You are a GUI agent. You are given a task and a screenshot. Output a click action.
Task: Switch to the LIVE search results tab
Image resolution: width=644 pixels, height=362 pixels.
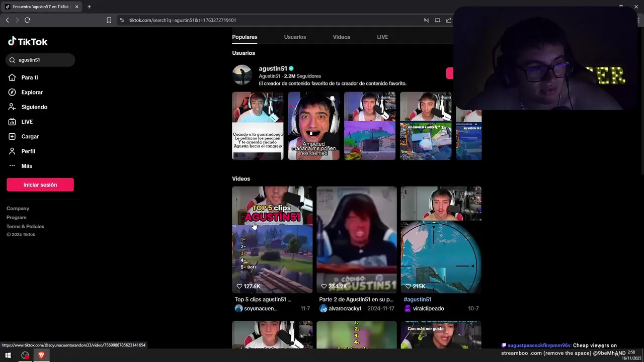coord(382,37)
